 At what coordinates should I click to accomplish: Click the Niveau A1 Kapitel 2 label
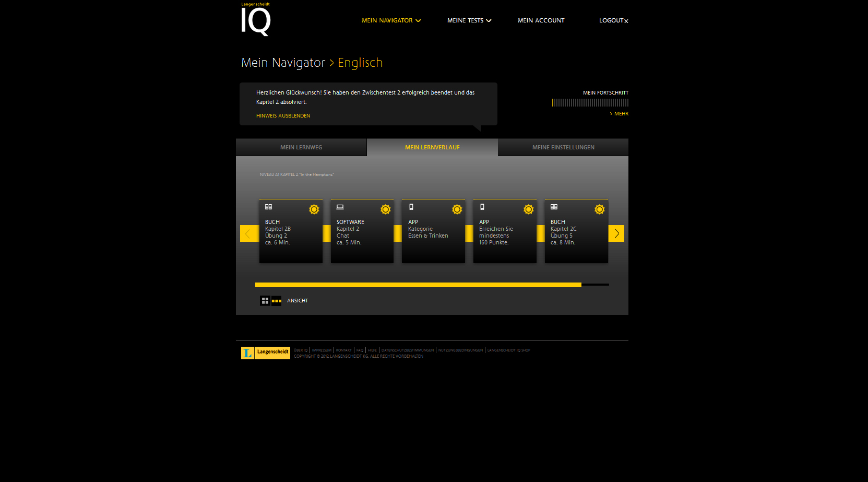296,174
